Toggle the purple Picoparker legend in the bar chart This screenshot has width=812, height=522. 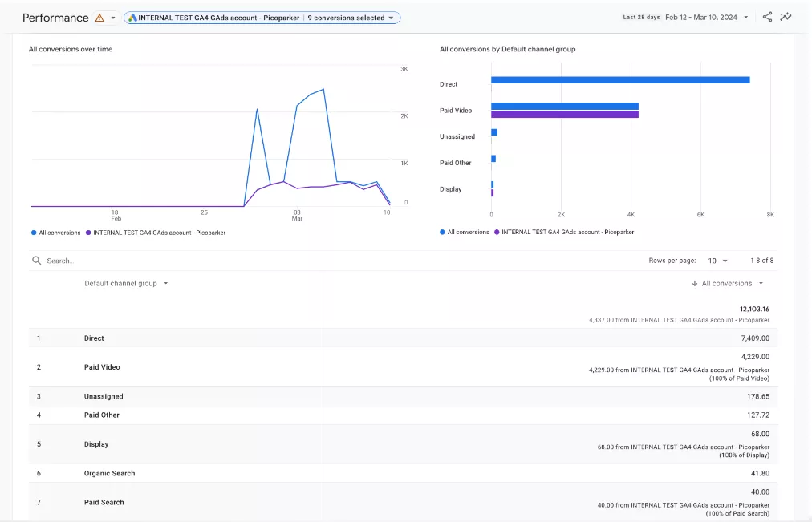tap(564, 233)
